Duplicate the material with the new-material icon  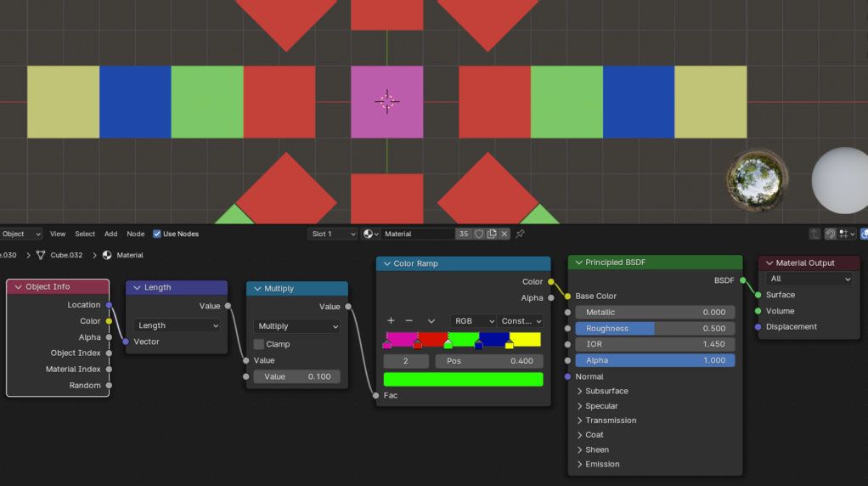pos(492,234)
